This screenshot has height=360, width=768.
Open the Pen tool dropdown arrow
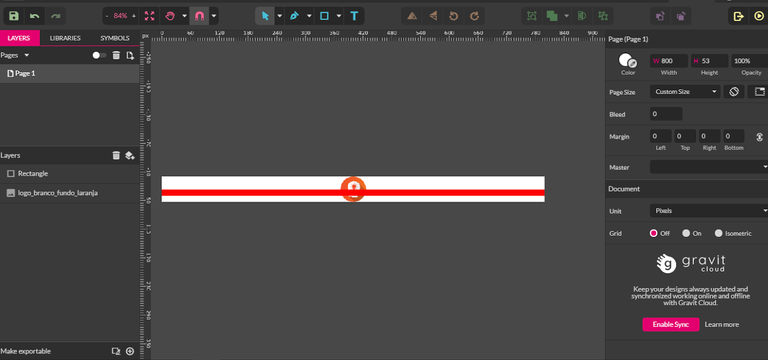[309, 16]
